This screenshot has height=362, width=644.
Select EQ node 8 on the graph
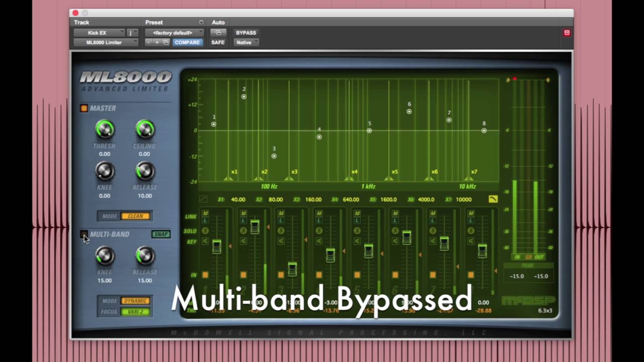pos(484,131)
